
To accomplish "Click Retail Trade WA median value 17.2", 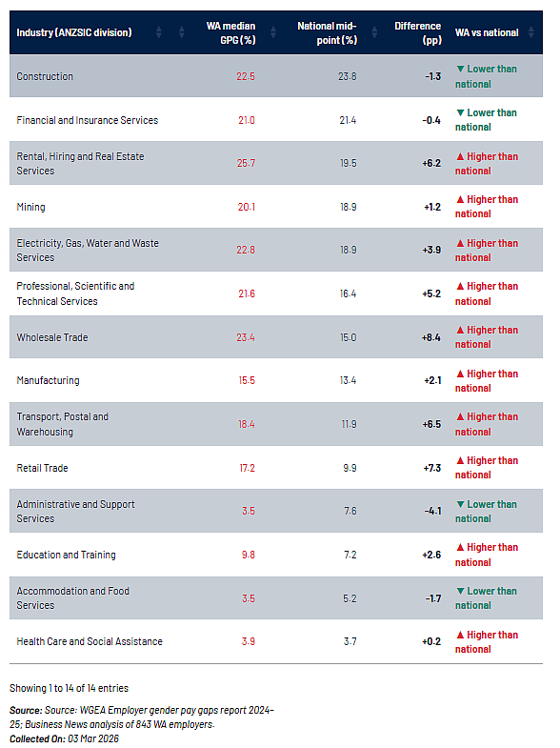I will [247, 468].
